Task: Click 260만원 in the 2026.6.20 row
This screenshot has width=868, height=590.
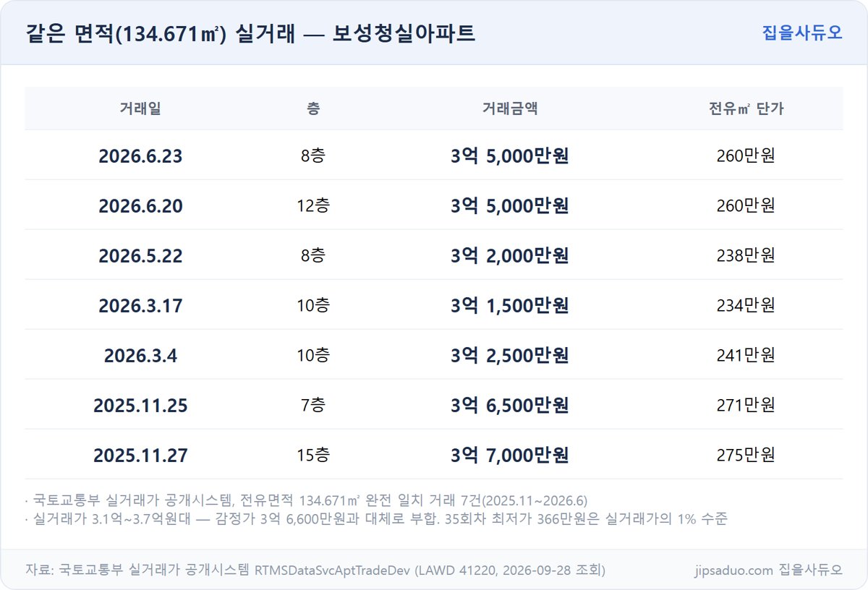Action: coord(746,206)
